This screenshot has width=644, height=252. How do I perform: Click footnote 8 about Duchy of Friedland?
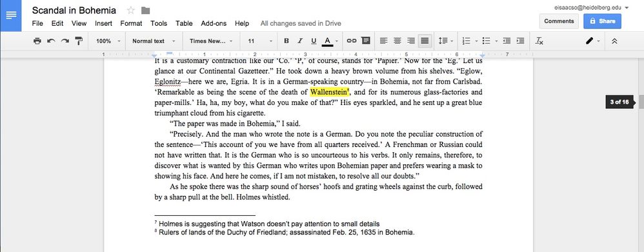point(285,232)
